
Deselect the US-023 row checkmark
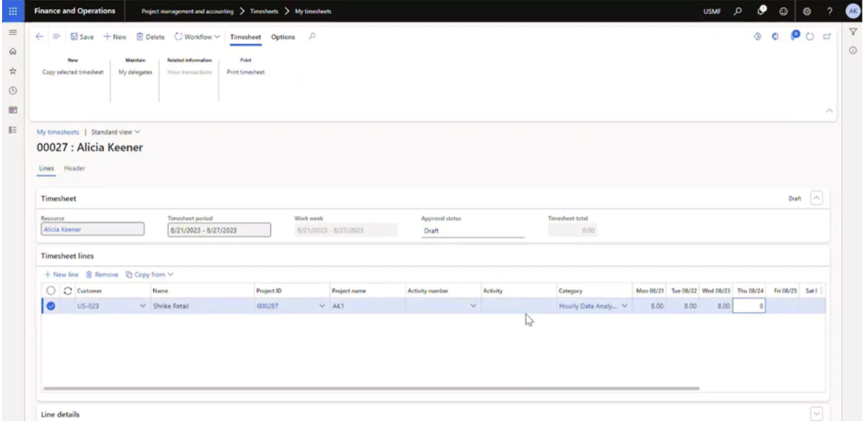[x=51, y=306]
